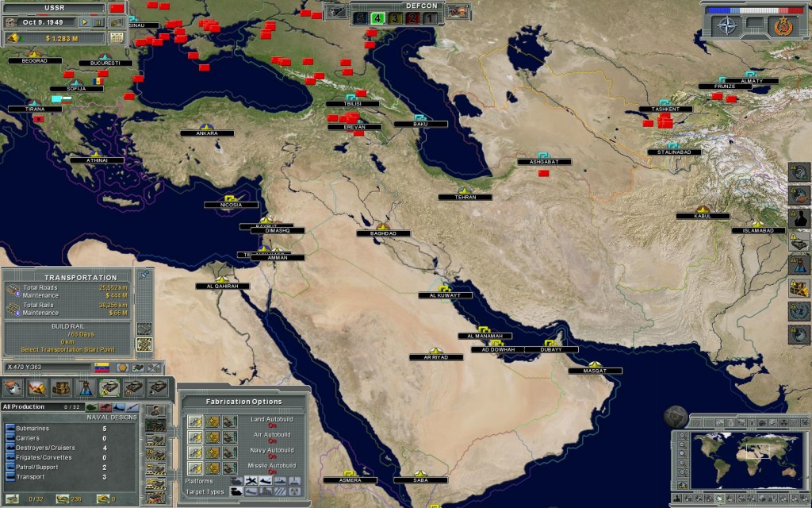
Task: Open the minister portrait icon
Action: click(155, 411)
